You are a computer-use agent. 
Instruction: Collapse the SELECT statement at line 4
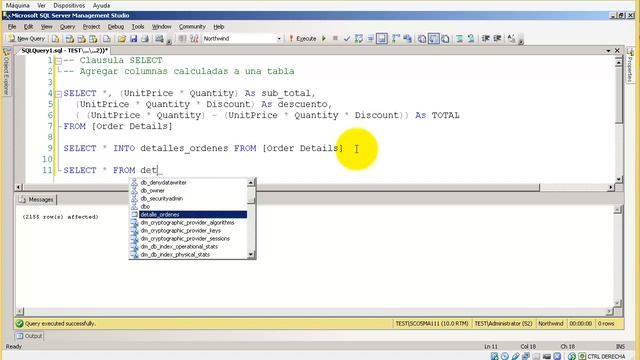pos(58,94)
